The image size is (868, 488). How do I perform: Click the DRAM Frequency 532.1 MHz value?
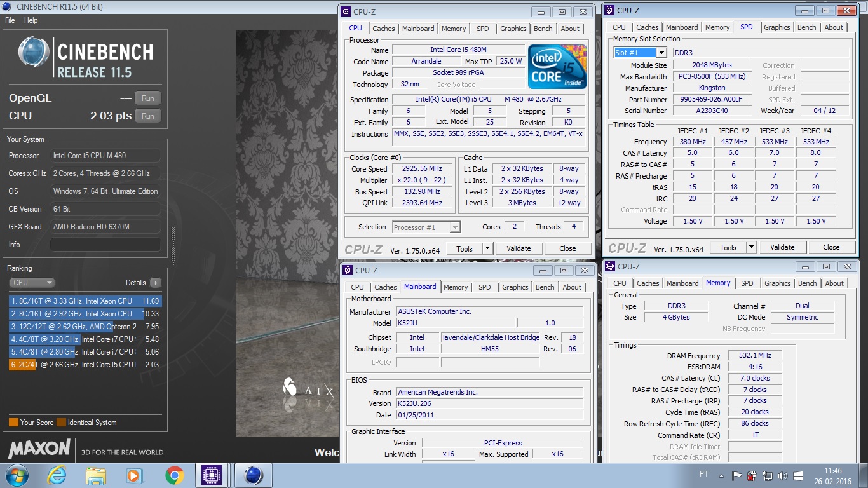tap(755, 356)
